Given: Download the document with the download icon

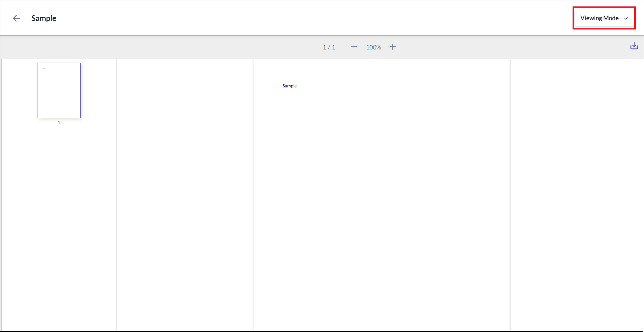Looking at the screenshot, I should [634, 46].
